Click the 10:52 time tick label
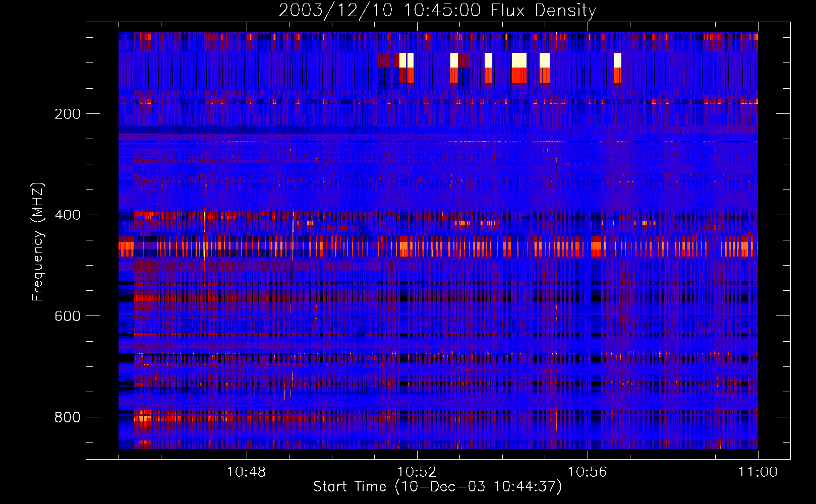 pos(417,472)
